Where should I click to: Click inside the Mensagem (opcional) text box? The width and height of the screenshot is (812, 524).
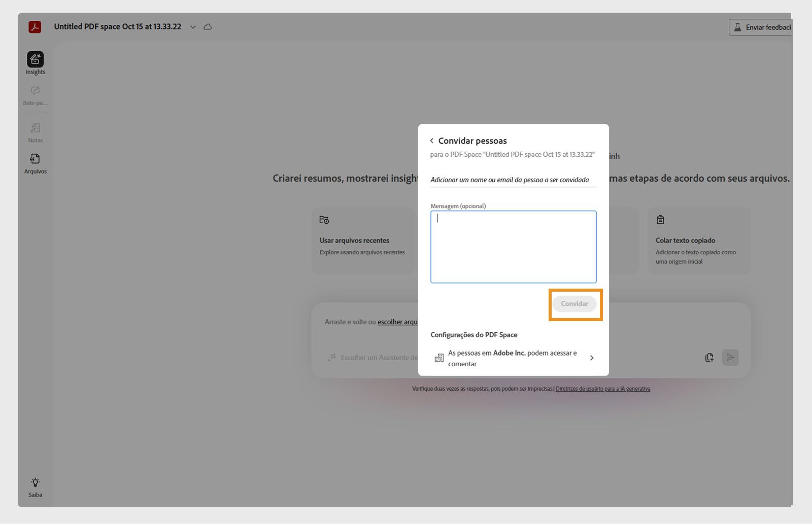click(514, 247)
